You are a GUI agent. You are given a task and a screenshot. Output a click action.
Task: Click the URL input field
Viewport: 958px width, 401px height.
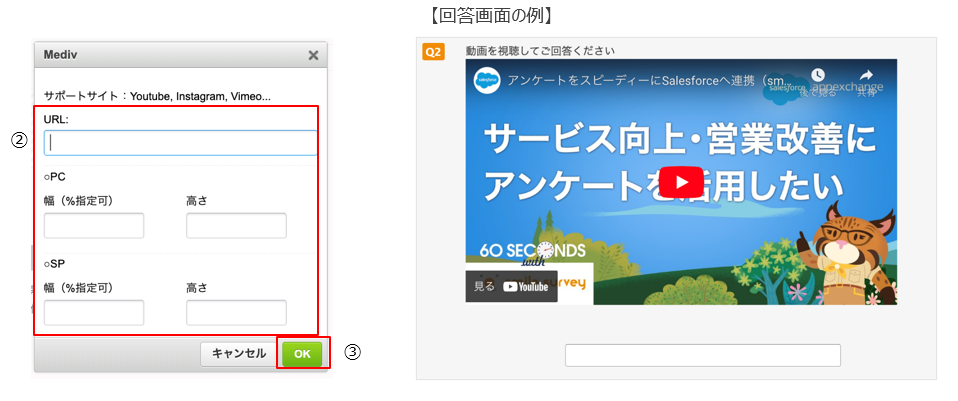coord(180,142)
